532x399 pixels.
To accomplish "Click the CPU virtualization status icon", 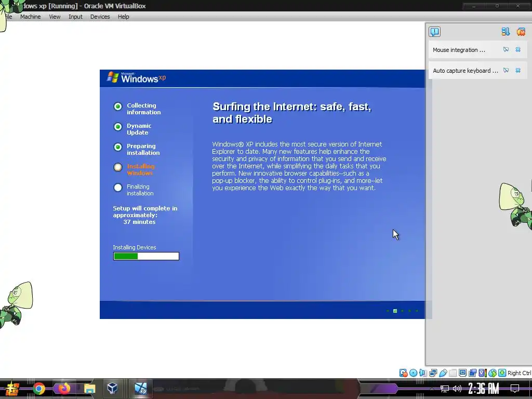I will [483, 373].
